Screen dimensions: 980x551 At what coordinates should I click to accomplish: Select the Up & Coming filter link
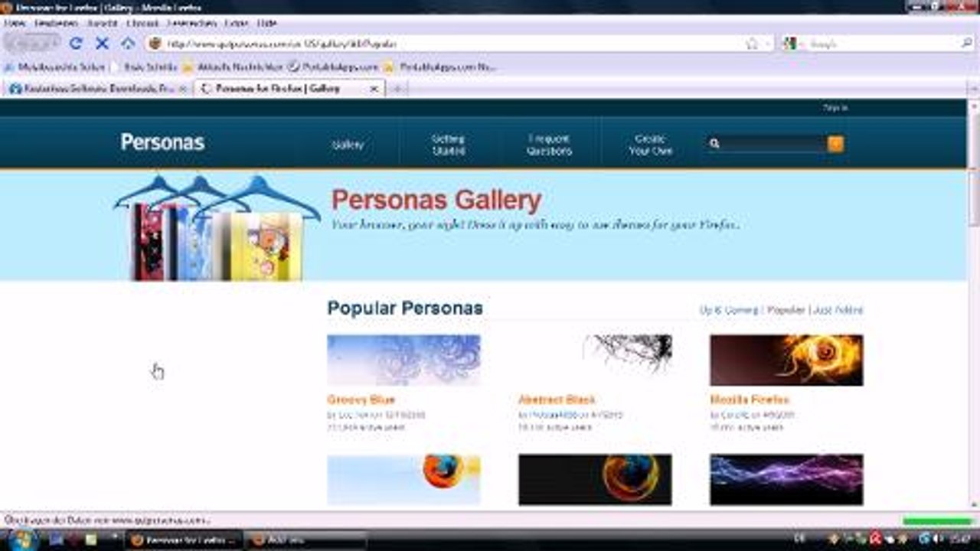tap(729, 310)
